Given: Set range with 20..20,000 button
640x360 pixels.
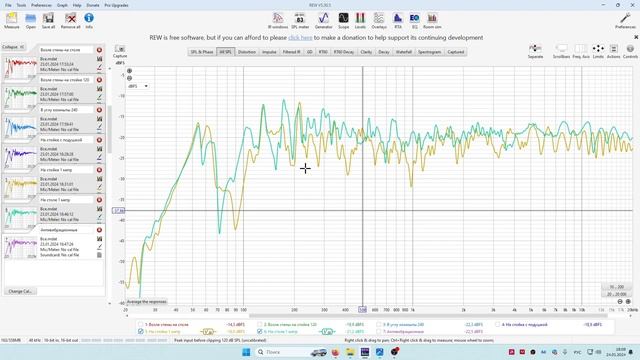Looking at the screenshot, I should [616, 294].
